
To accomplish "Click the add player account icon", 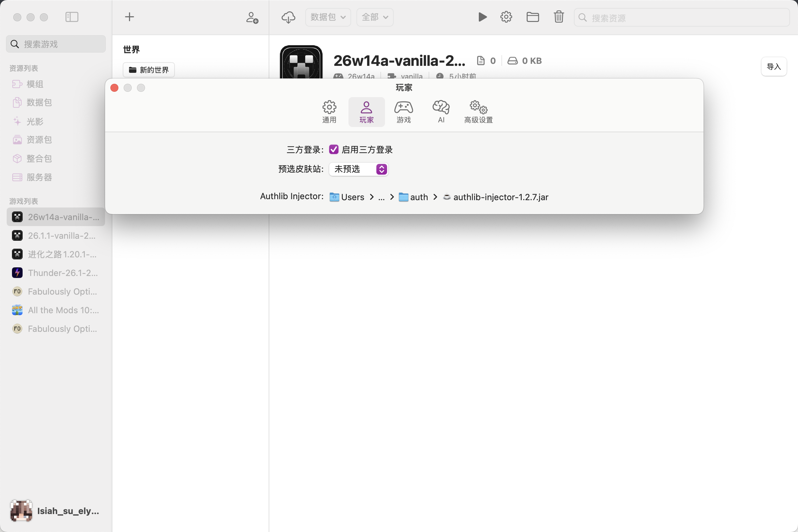I will pos(252,17).
